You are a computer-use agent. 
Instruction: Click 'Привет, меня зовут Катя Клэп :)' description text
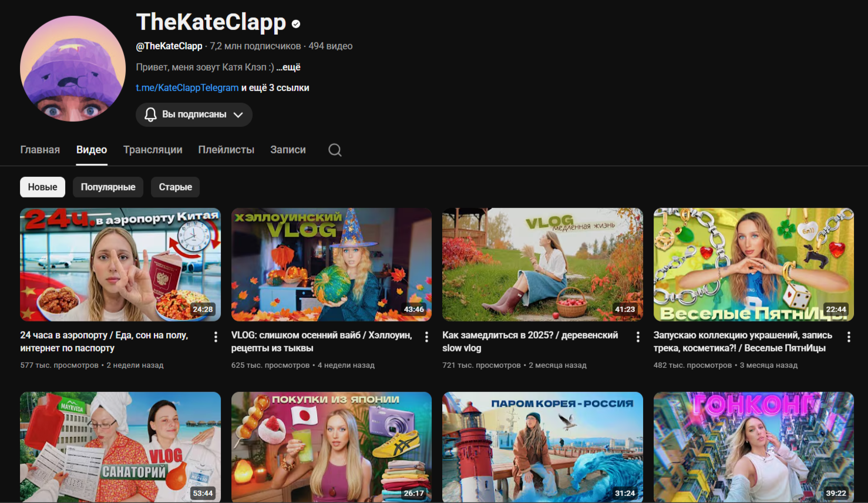tap(205, 67)
